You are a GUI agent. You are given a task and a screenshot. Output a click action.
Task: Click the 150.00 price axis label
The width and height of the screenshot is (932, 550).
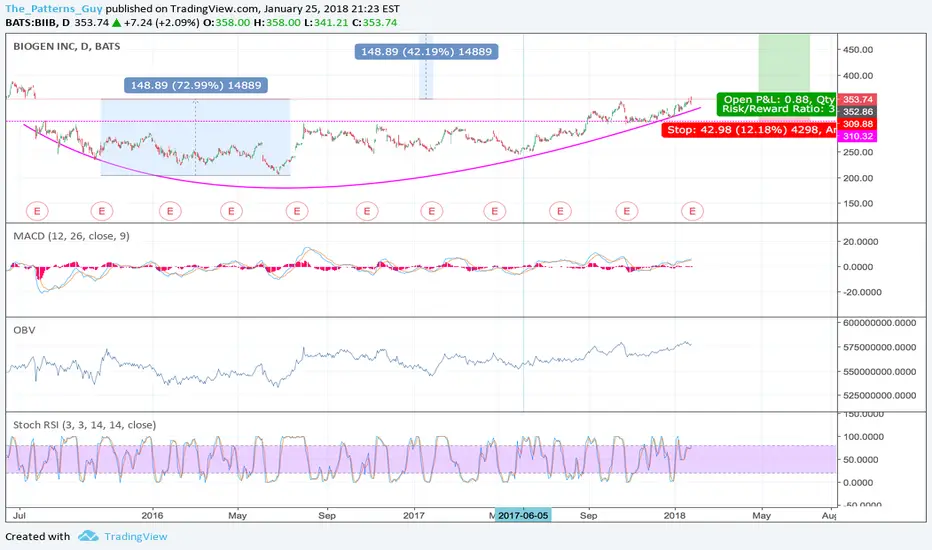(x=858, y=203)
